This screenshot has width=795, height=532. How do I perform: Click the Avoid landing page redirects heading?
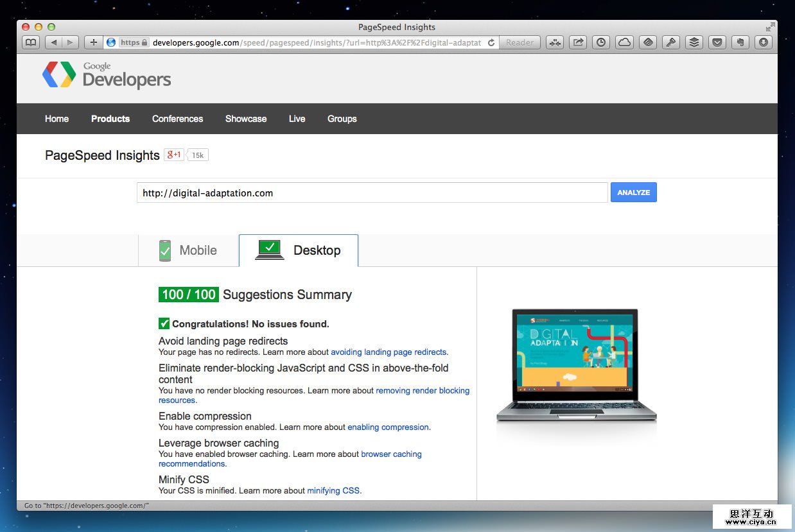[x=223, y=341]
